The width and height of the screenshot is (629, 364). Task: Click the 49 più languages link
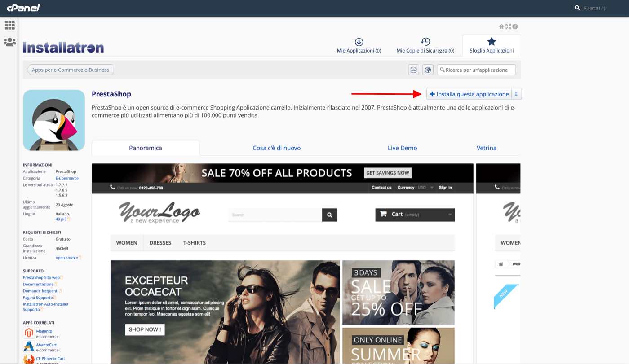coord(61,219)
